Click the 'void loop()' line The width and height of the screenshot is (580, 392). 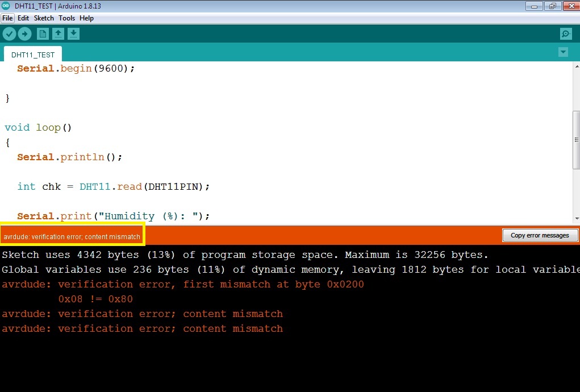[x=38, y=128]
